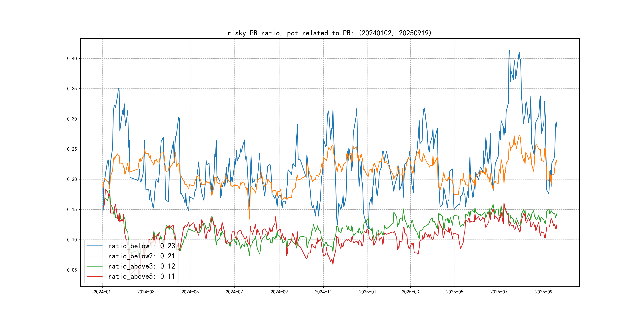Select the 'ratio_below2: 0.21' legend label
This screenshot has width=644, height=322.
pos(142,256)
